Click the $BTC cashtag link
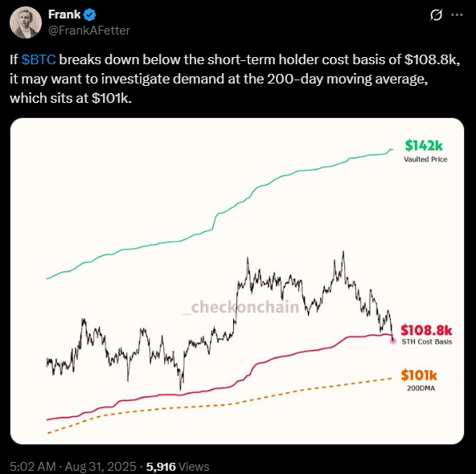The width and height of the screenshot is (476, 474). click(39, 59)
